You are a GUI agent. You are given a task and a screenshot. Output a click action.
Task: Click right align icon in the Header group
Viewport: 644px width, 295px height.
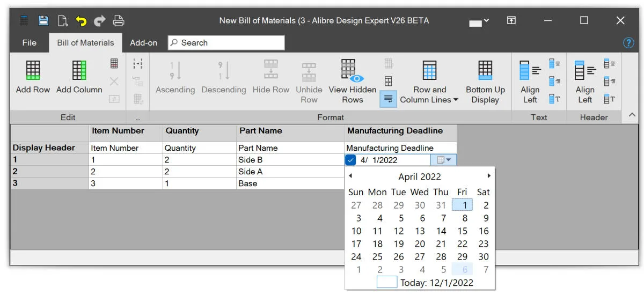[x=609, y=82]
